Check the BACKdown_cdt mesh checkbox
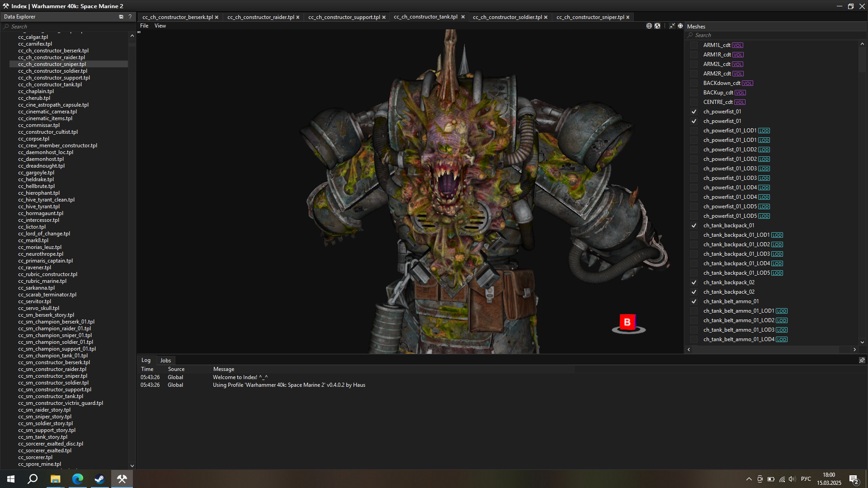868x488 pixels. [x=693, y=83]
